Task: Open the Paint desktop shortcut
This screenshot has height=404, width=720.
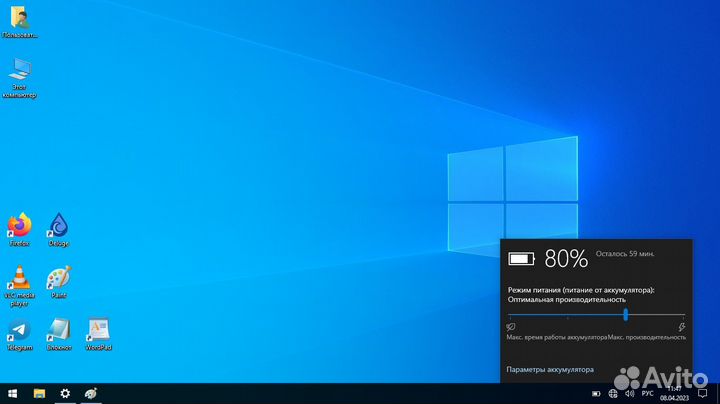Action: 59,282
